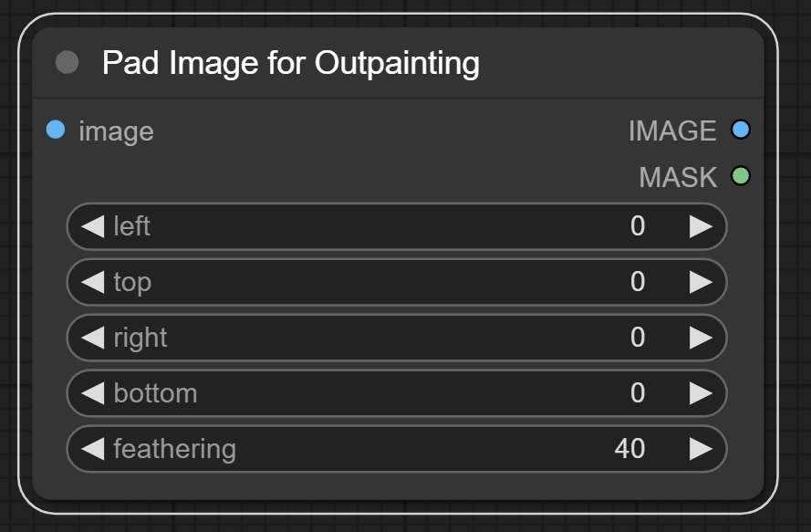Click the IMAGE output connector dot
811x532 pixels.
pyautogui.click(x=741, y=130)
